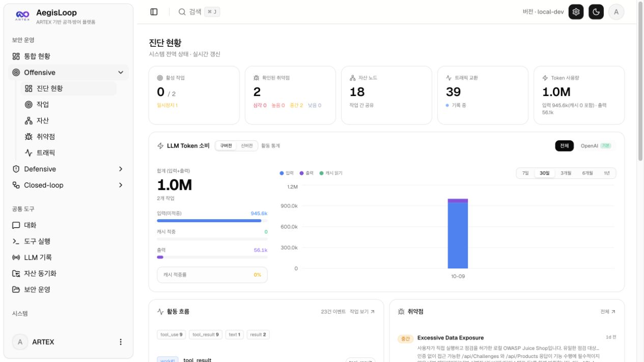The height and width of the screenshot is (362, 644).
Task: Toggle the sidebar panel icon
Action: tap(154, 12)
